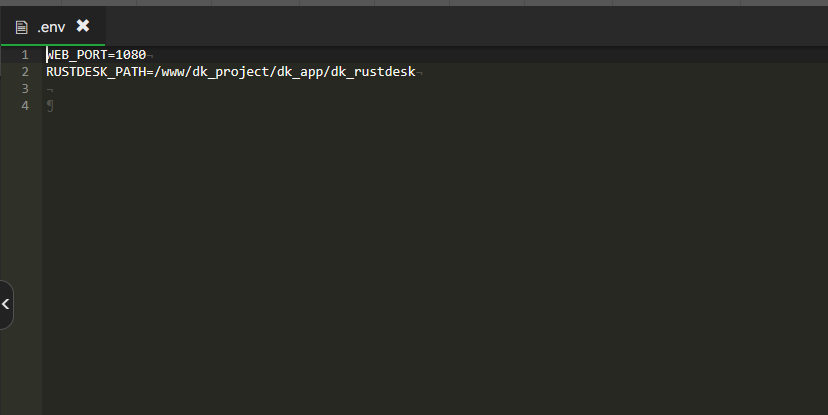Viewport: 828px width, 415px height.
Task: Select line number 2 in gutter
Action: coord(25,72)
